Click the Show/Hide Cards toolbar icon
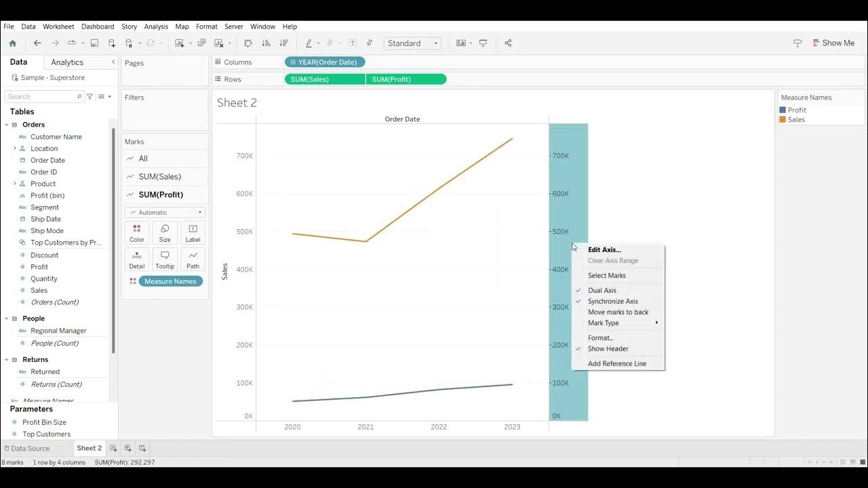868x488 pixels. [461, 43]
